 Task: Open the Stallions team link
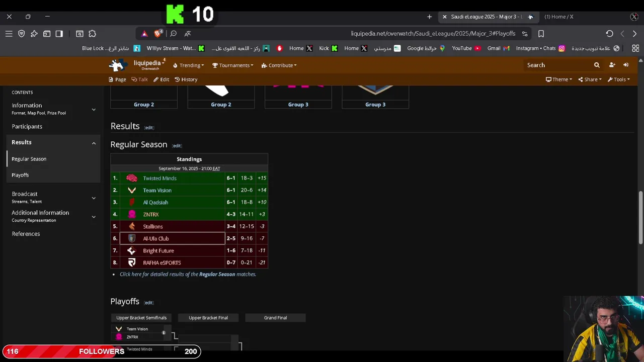tap(152, 226)
